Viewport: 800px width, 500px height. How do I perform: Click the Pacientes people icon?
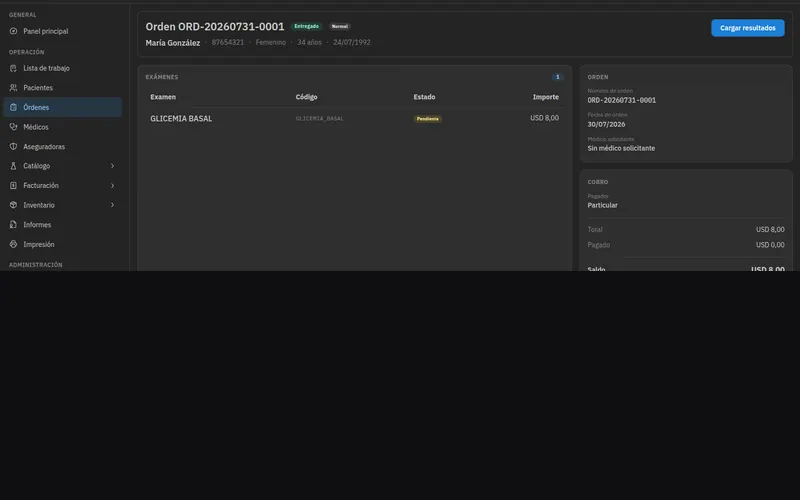coord(13,88)
